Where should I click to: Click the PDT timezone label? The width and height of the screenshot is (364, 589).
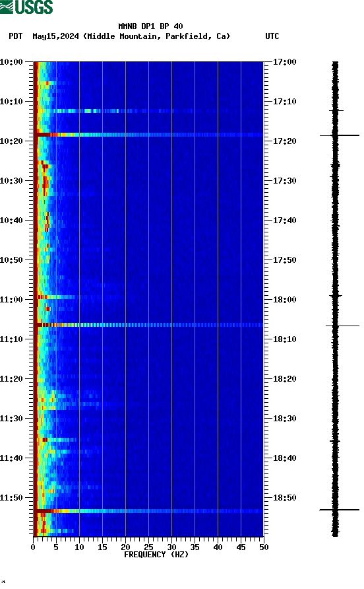15,36
